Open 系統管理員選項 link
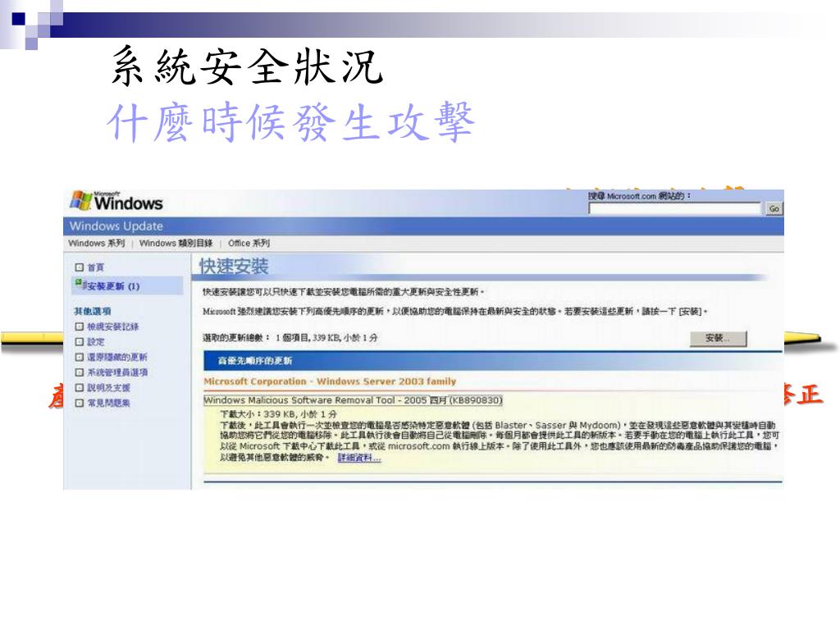This screenshot has width=840, height=630. [x=116, y=372]
